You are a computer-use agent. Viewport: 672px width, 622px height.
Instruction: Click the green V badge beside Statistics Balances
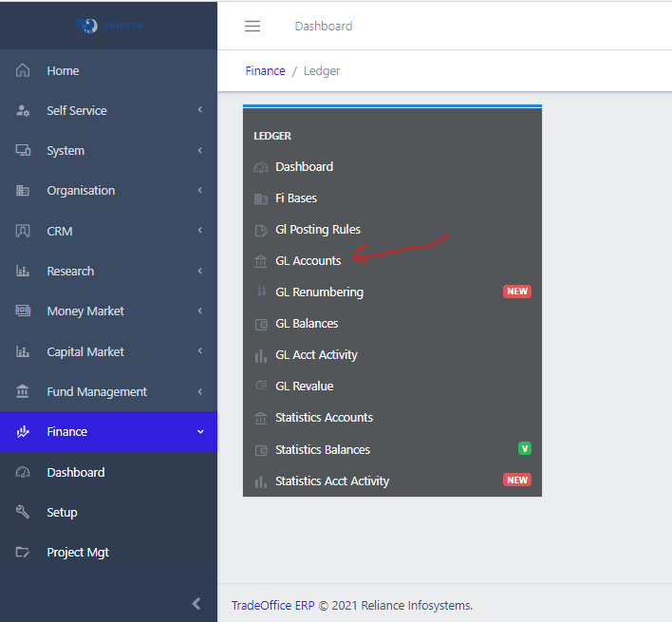525,448
